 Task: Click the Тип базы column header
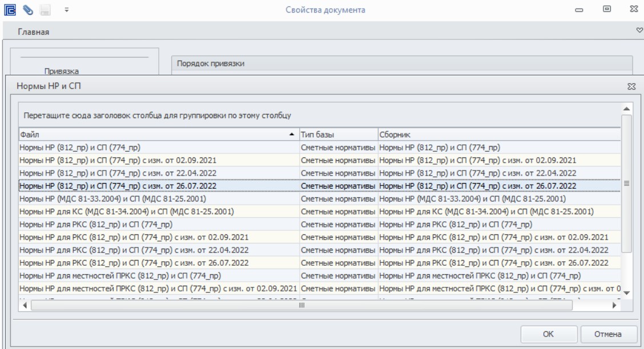(x=339, y=135)
